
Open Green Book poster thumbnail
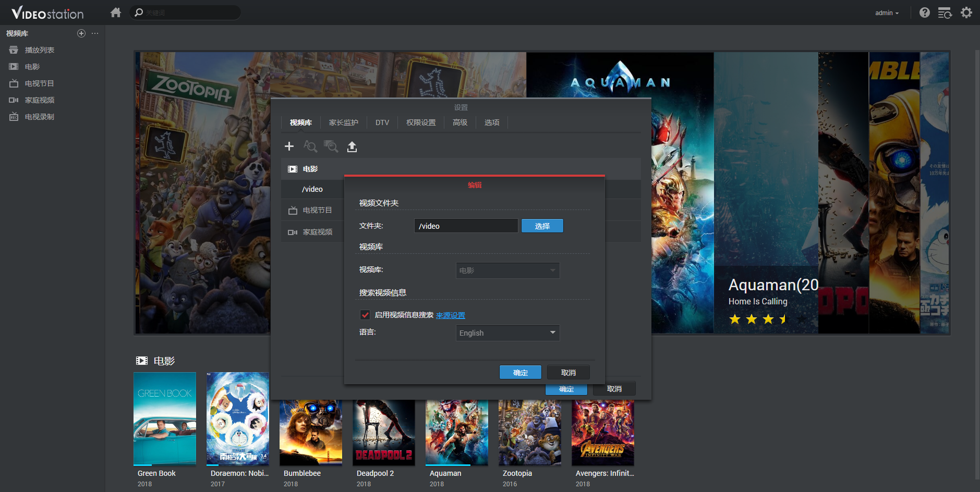click(165, 419)
